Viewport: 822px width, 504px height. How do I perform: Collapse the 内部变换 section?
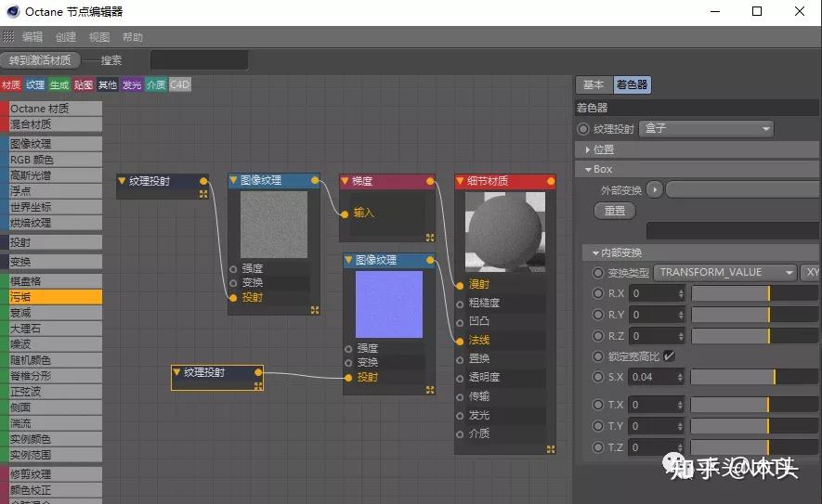point(595,253)
